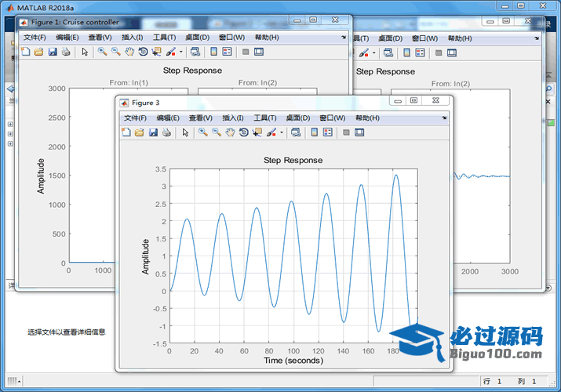
Task: Show Plot Tools icon in rear right figure
Action: pos(452,53)
